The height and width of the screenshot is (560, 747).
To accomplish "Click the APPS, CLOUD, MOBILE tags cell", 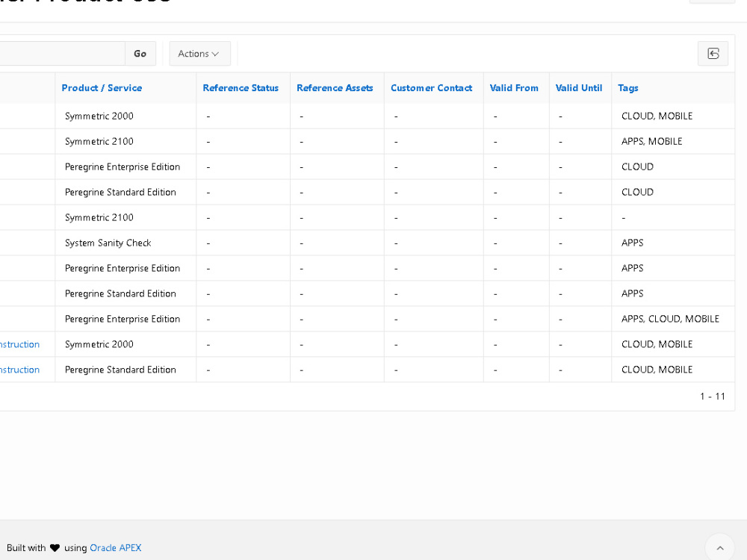I will (x=673, y=319).
